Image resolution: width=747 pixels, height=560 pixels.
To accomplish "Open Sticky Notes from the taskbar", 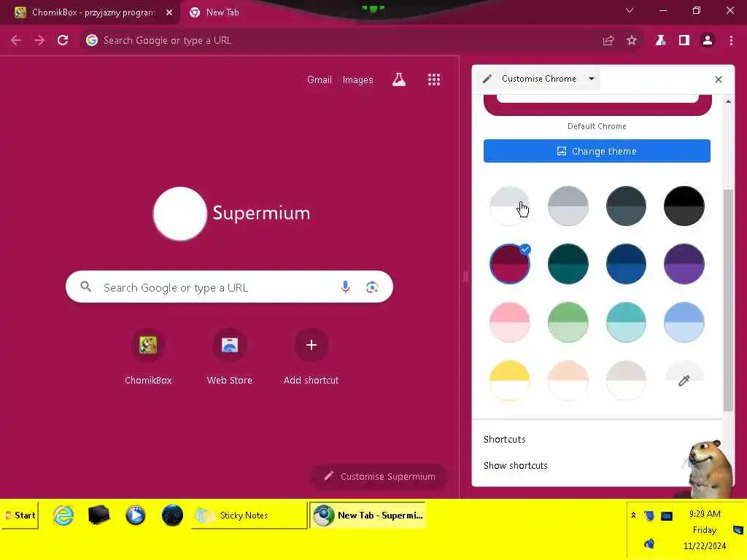I will click(249, 516).
